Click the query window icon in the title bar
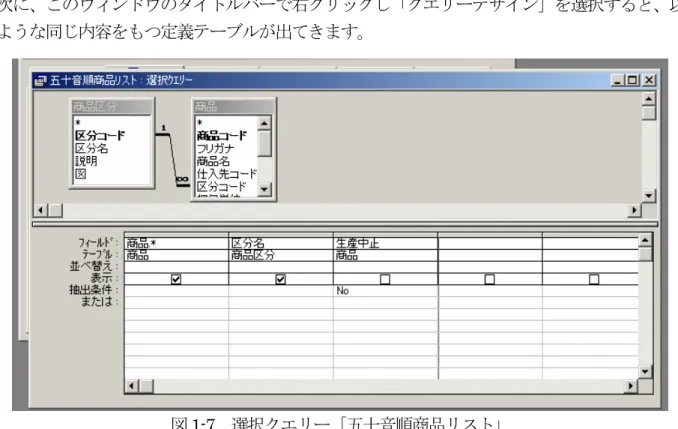Screen dimensions: 678x429 point(40,80)
